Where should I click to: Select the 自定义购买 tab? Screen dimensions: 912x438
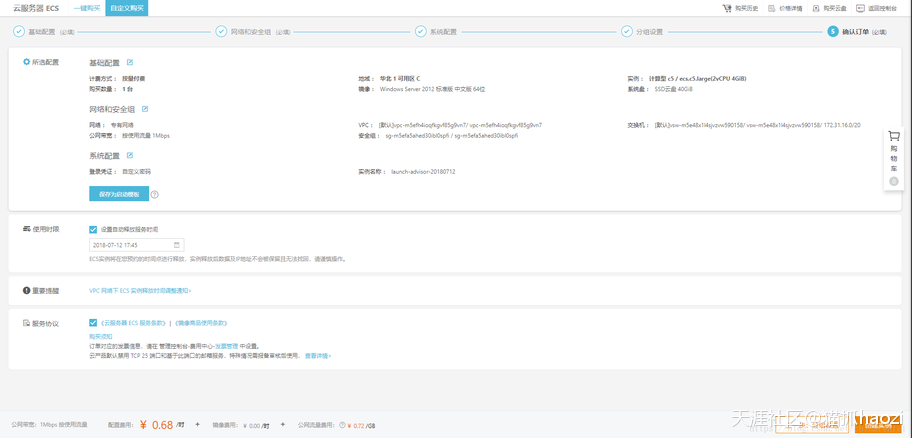126,8
